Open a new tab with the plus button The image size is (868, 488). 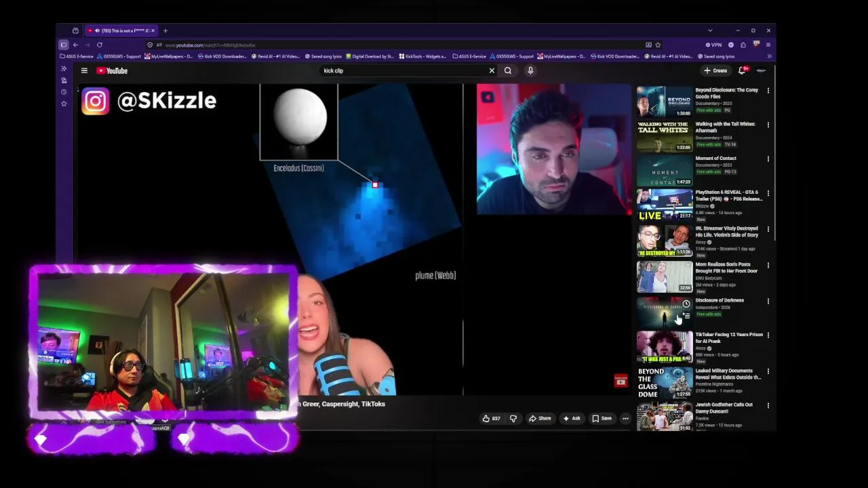click(x=165, y=30)
